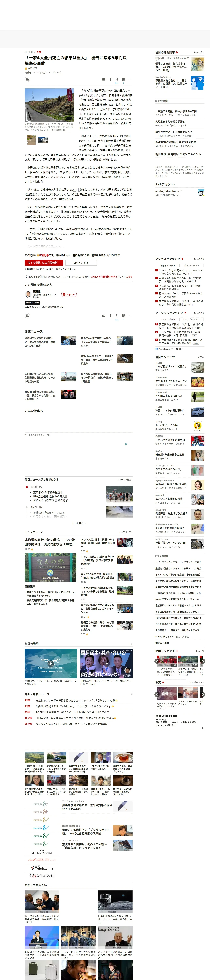Click asahi_fukushima avatar in SNS account section
The height and width of the screenshot is (980, 210).
click(x=201, y=193)
